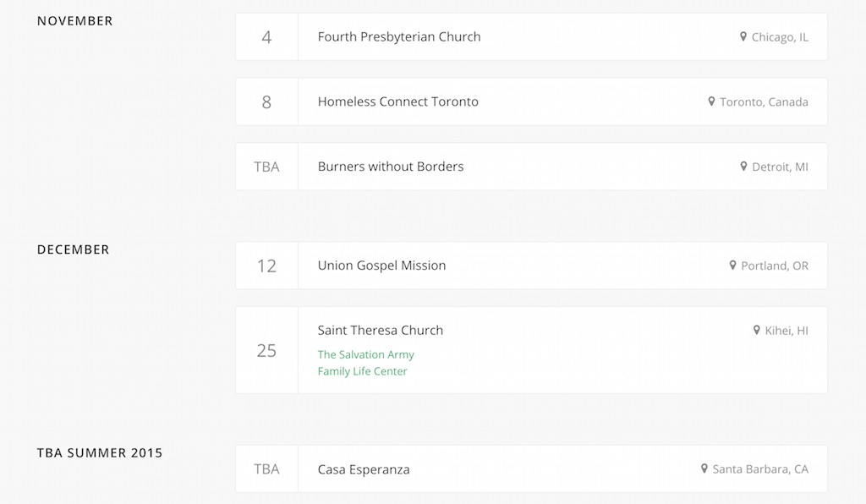866x504 pixels.
Task: Open The Salvation Army link
Action: 365,354
